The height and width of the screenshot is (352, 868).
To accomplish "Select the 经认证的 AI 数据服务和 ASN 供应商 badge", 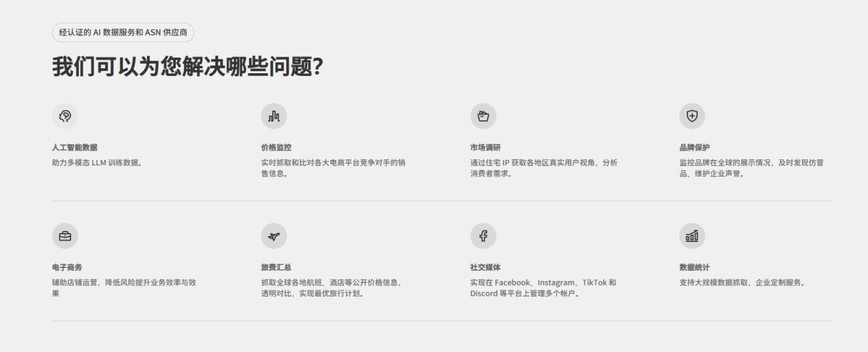I will pos(123,33).
